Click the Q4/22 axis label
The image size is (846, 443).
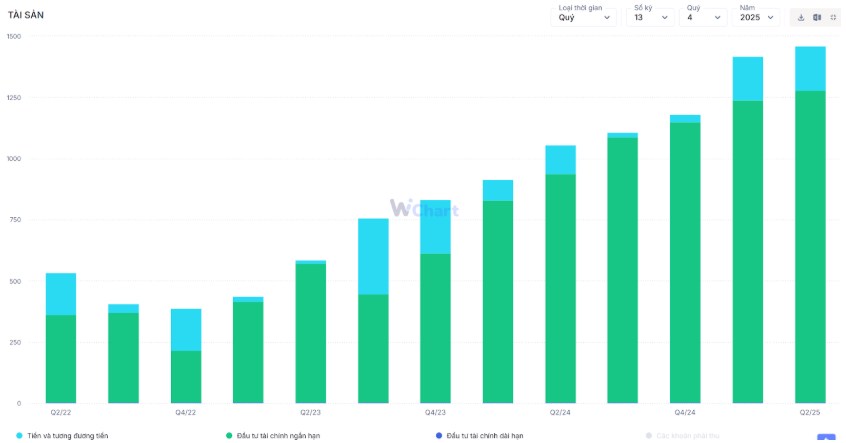(186, 412)
